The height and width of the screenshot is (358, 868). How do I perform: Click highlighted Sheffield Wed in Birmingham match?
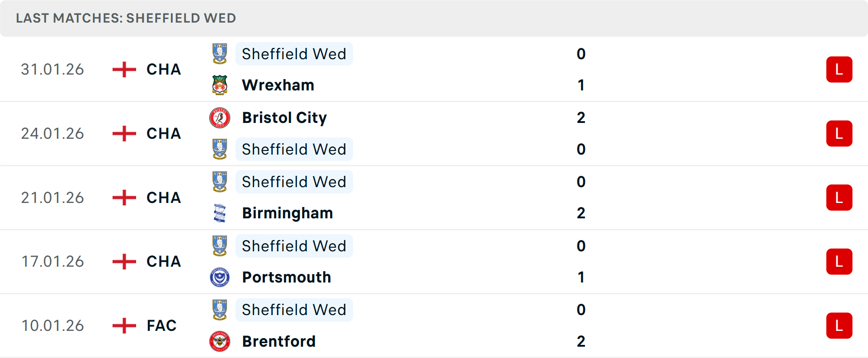[294, 182]
